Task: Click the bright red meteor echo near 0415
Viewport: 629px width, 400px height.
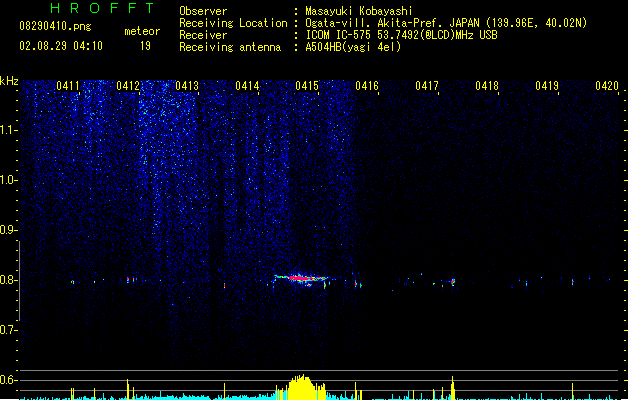Action: tap(301, 278)
